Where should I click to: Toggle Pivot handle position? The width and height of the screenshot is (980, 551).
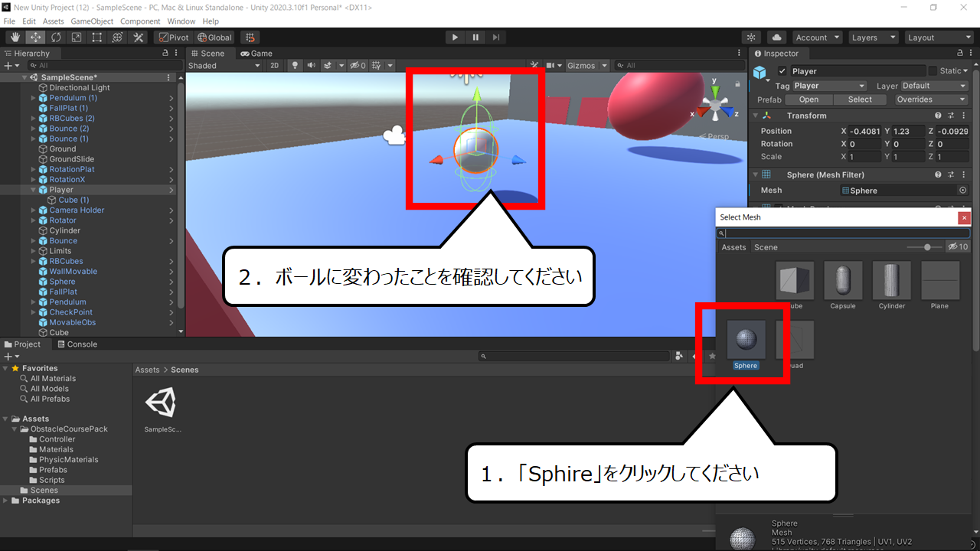173,37
